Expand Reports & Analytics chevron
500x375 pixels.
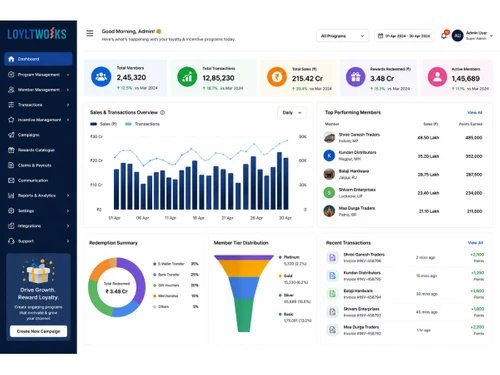[x=68, y=195]
